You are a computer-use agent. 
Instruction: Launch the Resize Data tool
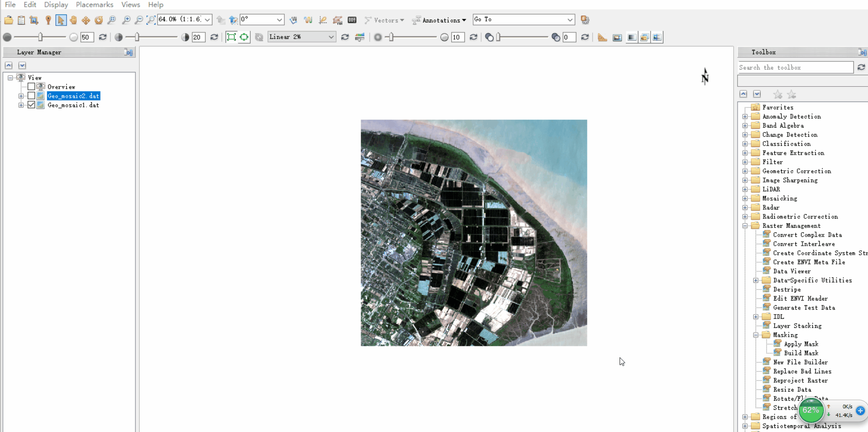tap(792, 390)
